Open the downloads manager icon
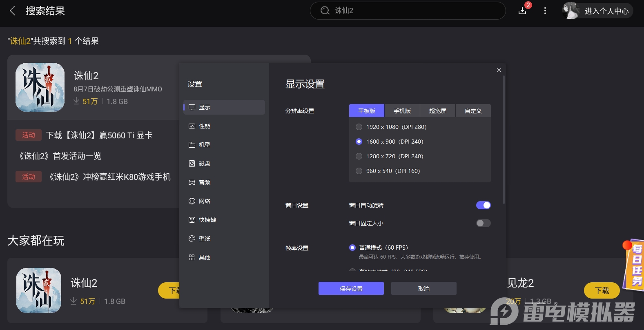This screenshot has width=644, height=330. pyautogui.click(x=522, y=11)
